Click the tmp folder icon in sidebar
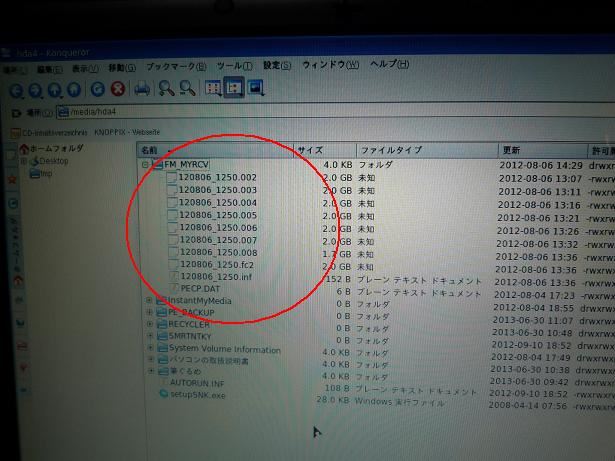This screenshot has width=615, height=461. (35, 173)
